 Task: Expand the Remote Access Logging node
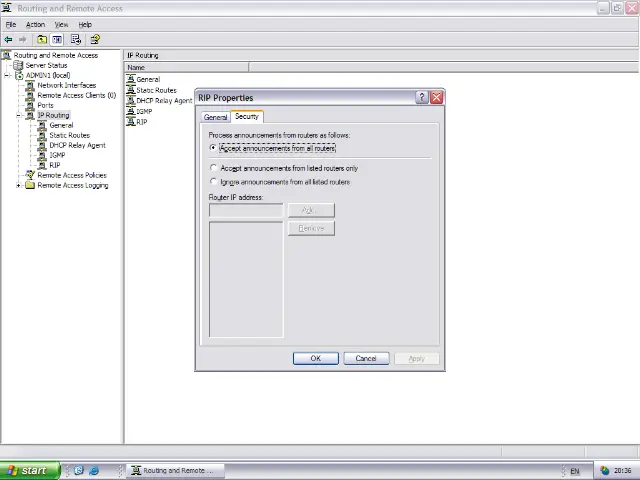coord(19,185)
